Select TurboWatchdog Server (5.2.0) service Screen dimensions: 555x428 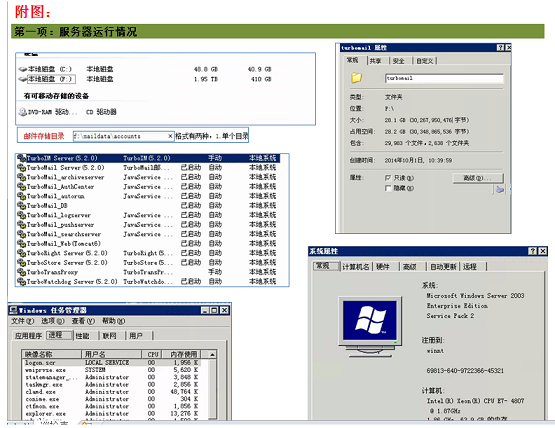148,281
